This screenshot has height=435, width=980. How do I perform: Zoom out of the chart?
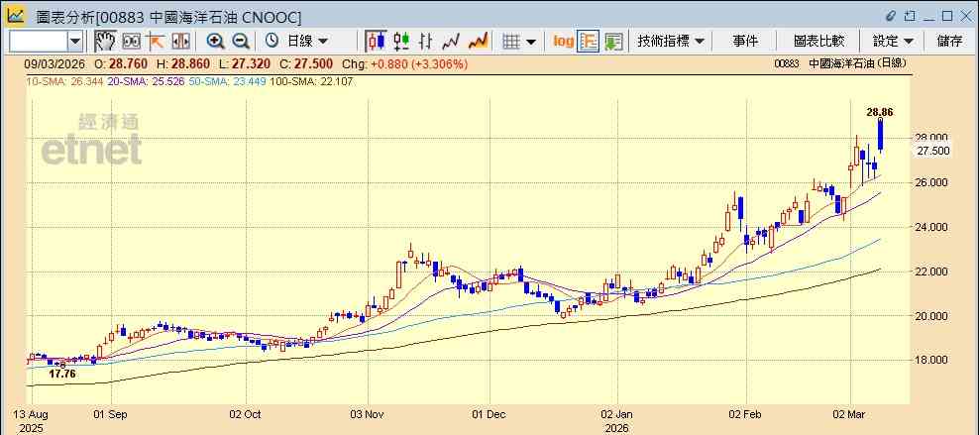pyautogui.click(x=241, y=42)
